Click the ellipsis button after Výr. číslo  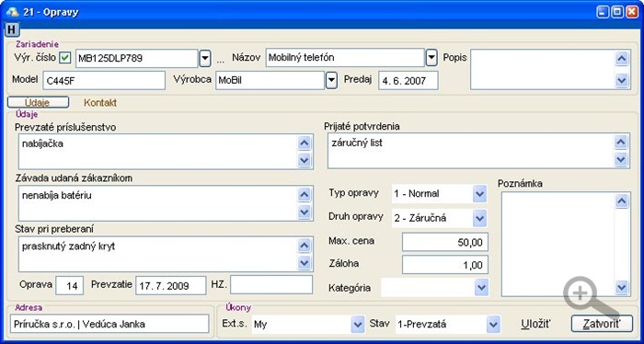(221, 60)
